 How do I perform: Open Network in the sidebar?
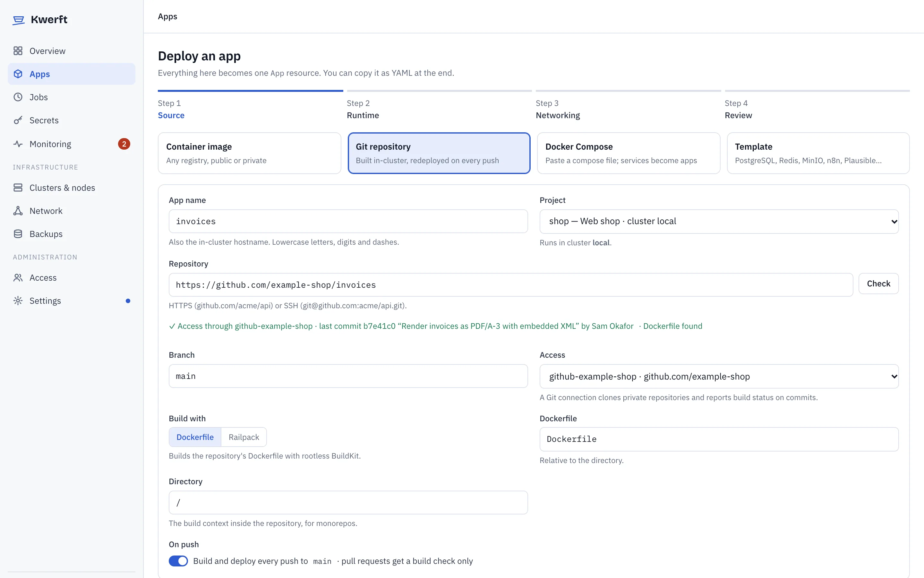pos(72,211)
